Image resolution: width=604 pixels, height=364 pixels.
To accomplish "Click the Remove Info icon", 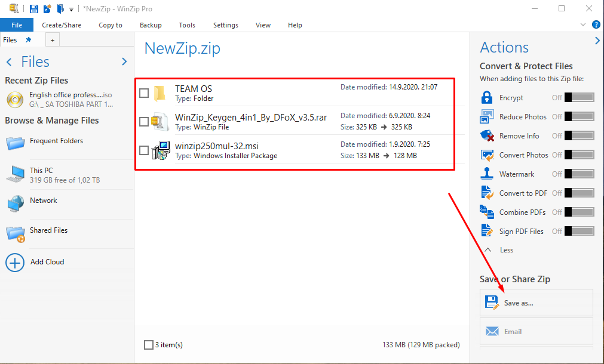I will click(x=487, y=135).
